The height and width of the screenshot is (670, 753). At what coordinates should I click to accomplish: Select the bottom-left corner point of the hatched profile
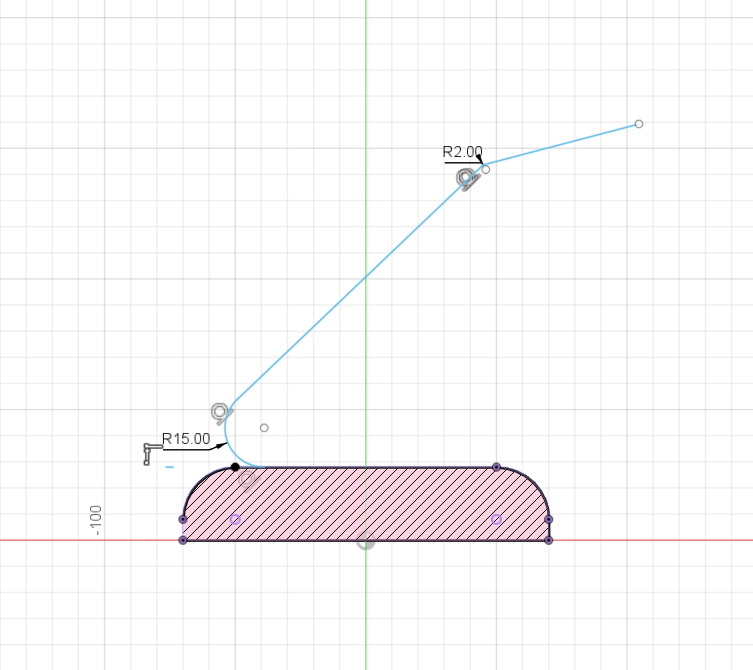tap(182, 540)
